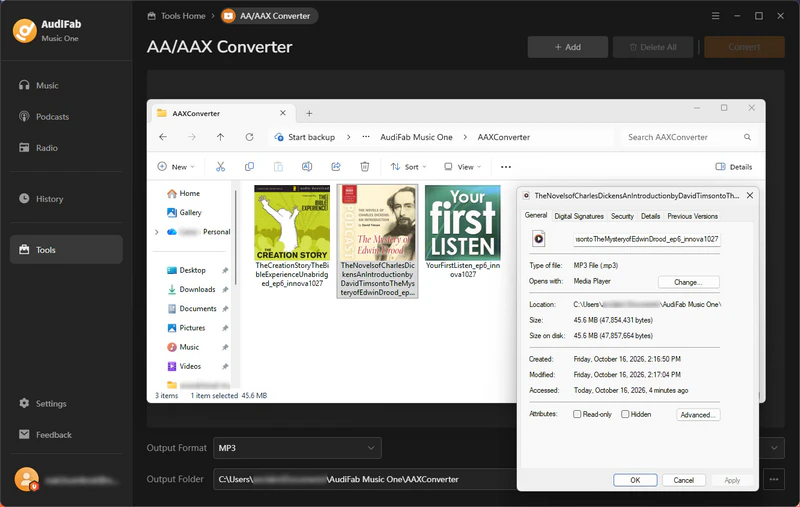800x507 pixels.
Task: Expand chevron after AudiFab Music One breadcrumb
Action: [x=465, y=137]
